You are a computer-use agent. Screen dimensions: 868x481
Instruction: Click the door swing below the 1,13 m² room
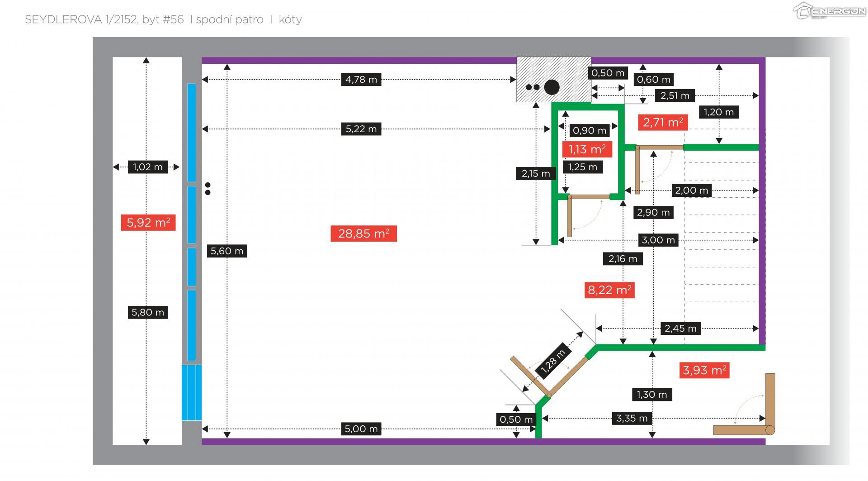[583, 214]
